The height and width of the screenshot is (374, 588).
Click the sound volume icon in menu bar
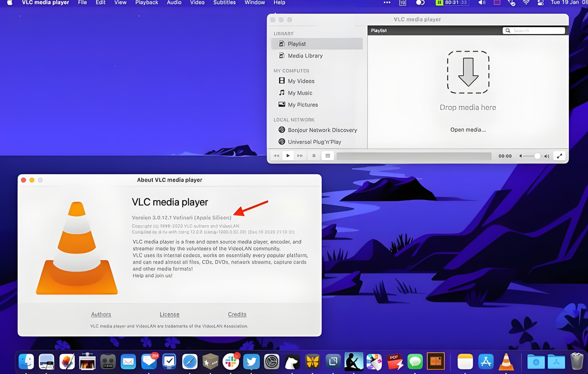(x=482, y=2)
